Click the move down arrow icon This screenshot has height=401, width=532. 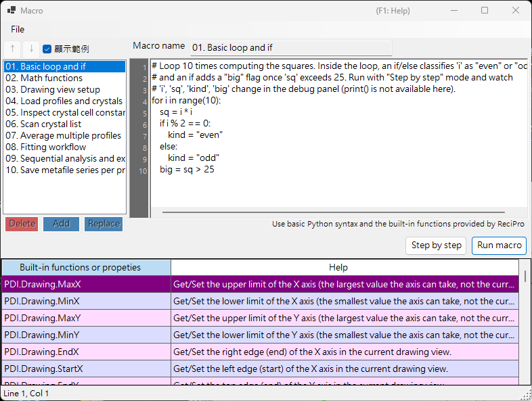(x=31, y=49)
